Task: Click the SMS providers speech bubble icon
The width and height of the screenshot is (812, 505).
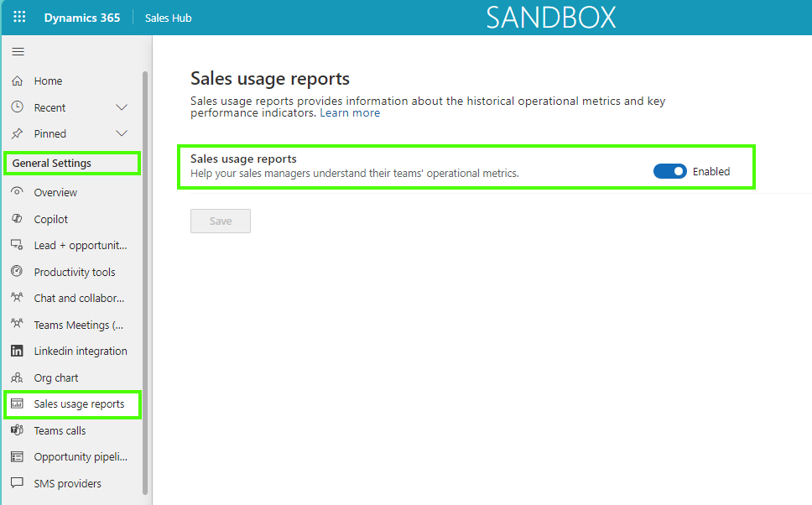Action: click(17, 483)
